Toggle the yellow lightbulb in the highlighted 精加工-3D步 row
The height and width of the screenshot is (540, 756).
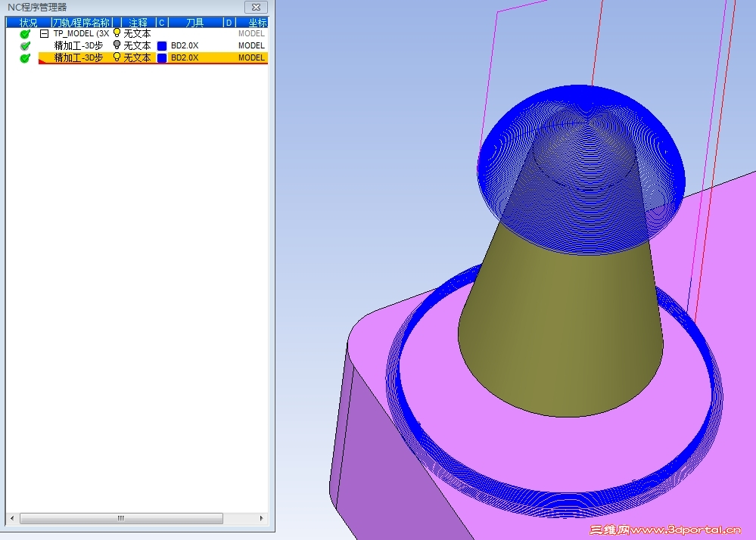pyautogui.click(x=117, y=57)
